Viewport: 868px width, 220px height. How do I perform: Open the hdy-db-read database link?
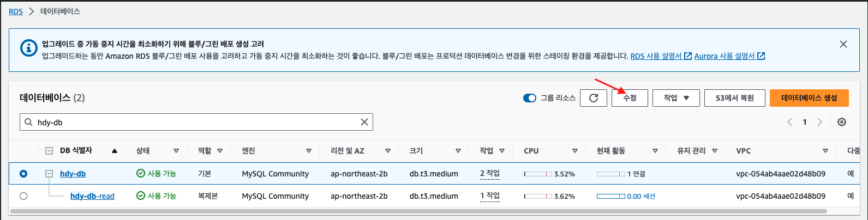click(x=92, y=196)
